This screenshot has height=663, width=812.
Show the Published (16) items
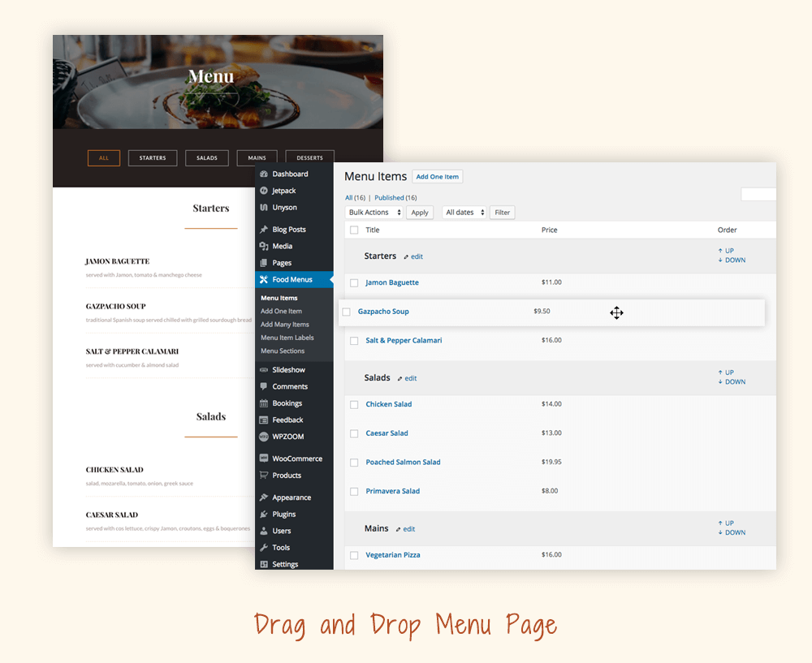(x=395, y=198)
